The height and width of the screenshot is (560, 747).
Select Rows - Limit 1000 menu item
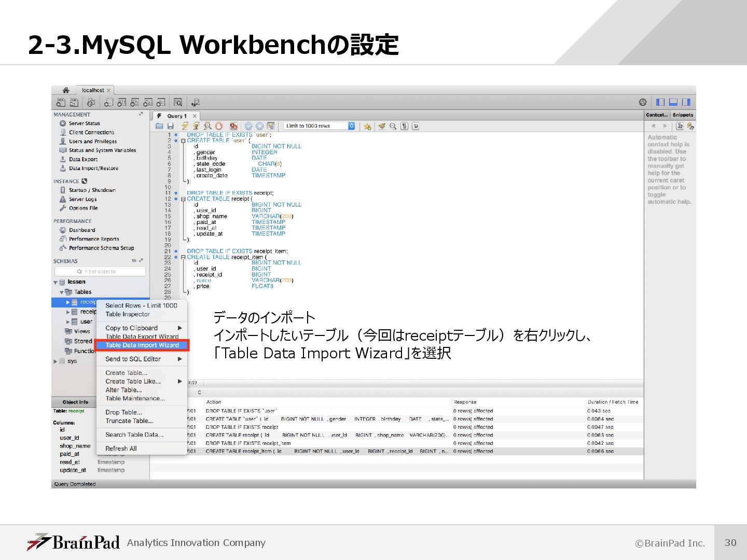click(142, 305)
